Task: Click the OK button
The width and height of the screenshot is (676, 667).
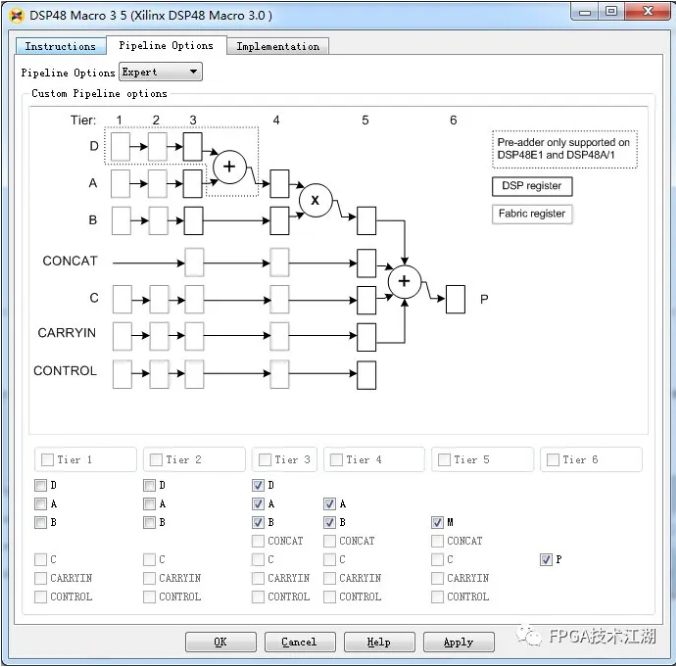Action: click(220, 642)
